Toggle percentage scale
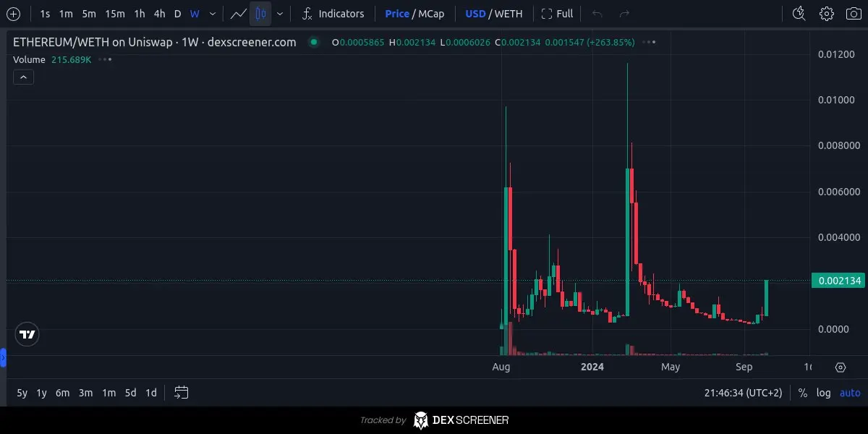This screenshot has width=868, height=434. 803,393
